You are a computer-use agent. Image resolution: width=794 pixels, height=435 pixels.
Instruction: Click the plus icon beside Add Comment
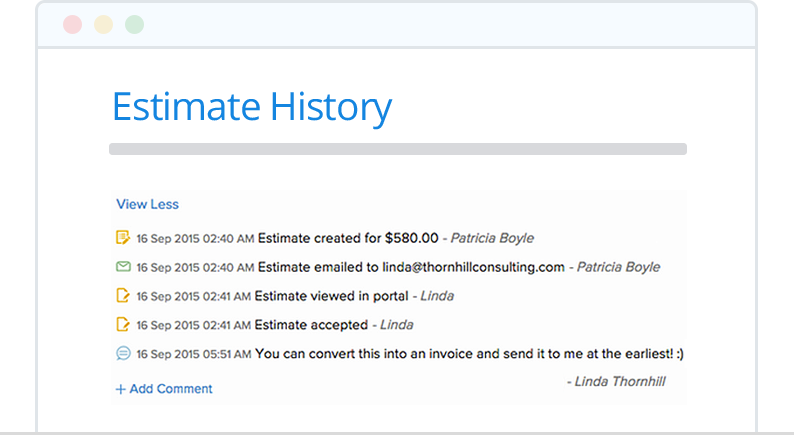pyautogui.click(x=121, y=389)
